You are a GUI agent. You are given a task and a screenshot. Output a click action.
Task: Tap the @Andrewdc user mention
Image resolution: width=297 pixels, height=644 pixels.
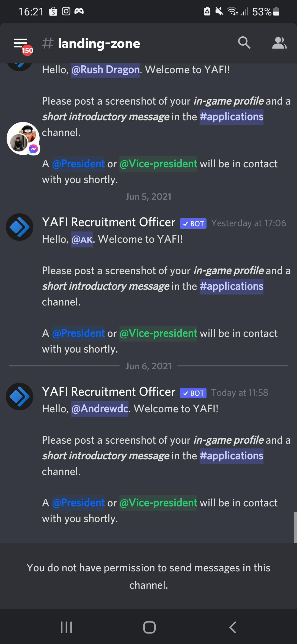tap(100, 409)
